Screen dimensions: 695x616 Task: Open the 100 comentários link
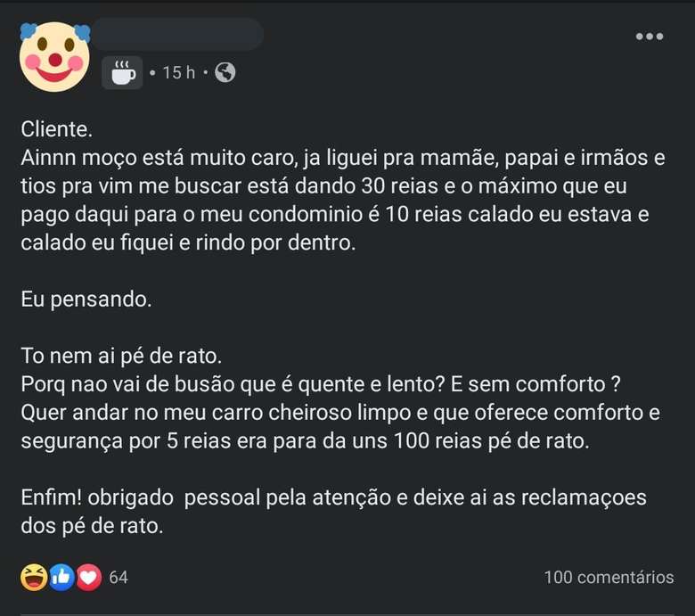[609, 578]
